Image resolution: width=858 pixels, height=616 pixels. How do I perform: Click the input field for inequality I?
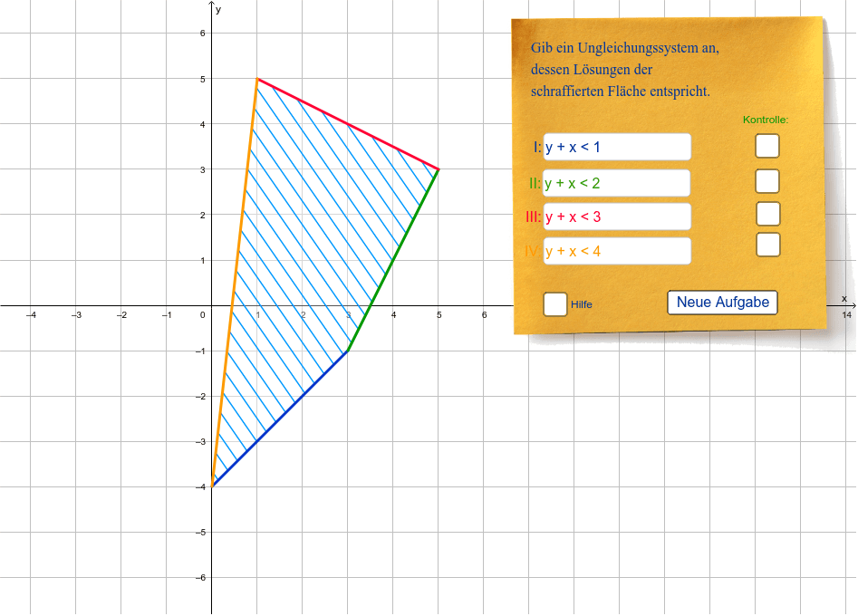[x=617, y=147]
